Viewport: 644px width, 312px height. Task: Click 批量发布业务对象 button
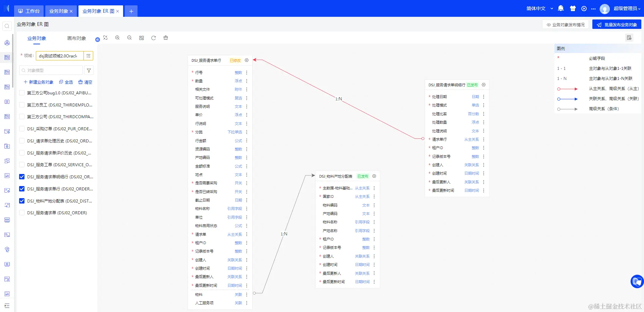pos(617,25)
